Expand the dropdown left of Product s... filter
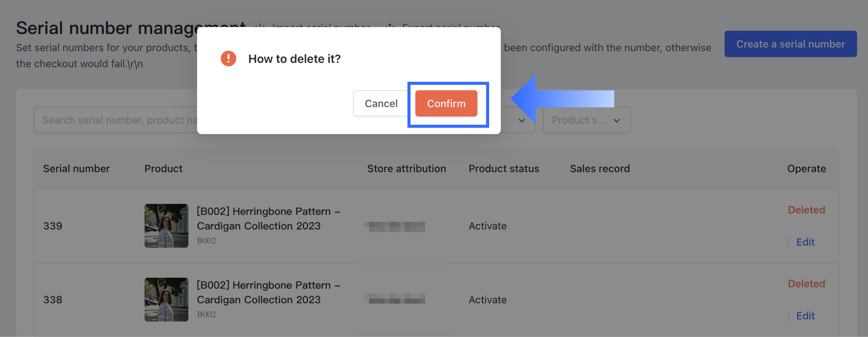The width and height of the screenshot is (868, 337). [x=521, y=121]
